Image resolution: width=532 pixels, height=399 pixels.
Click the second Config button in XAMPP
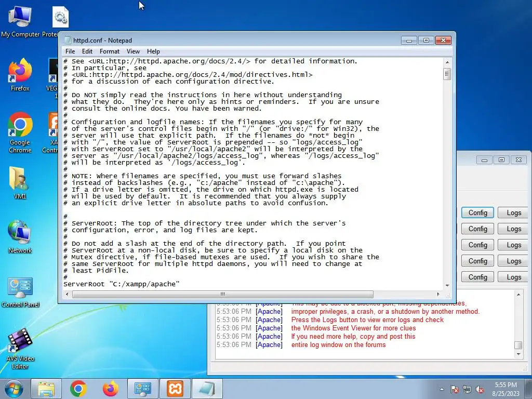tap(478, 229)
